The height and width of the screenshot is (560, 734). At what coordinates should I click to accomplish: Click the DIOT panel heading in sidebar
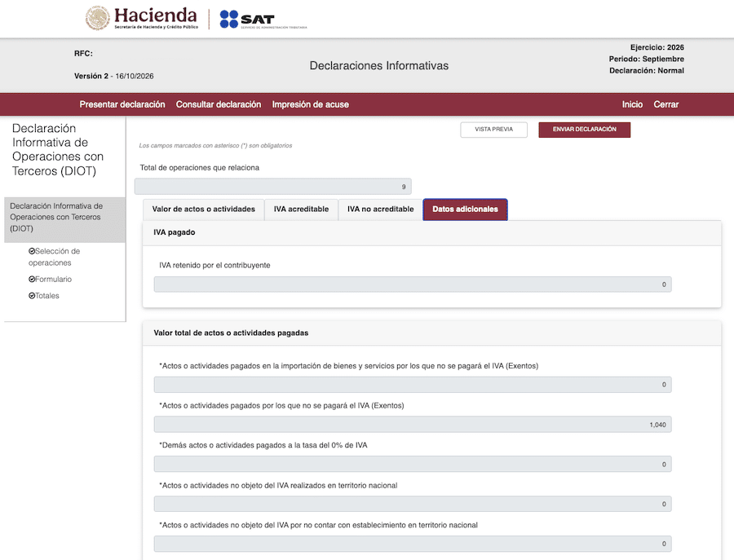58,150
